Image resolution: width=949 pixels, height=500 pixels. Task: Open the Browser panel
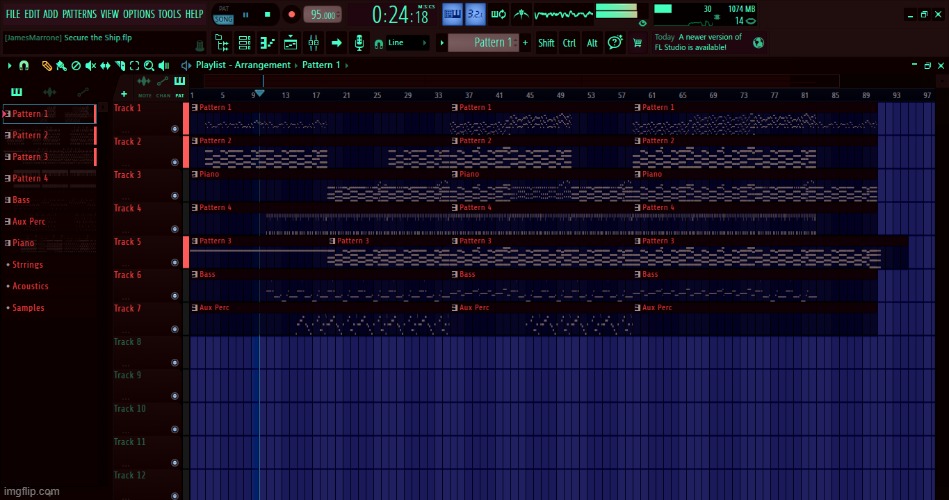click(222, 43)
